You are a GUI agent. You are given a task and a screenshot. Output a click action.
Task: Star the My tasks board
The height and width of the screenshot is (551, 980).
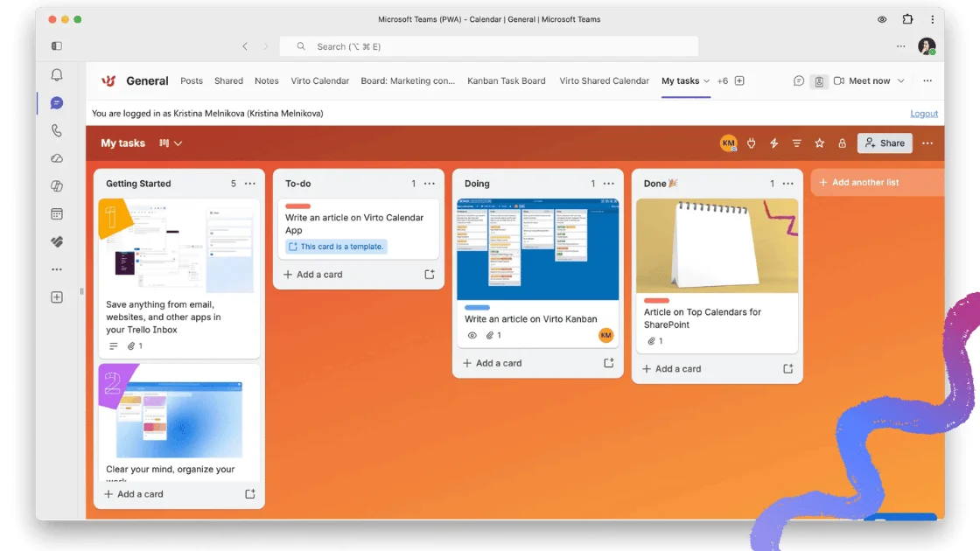point(819,143)
